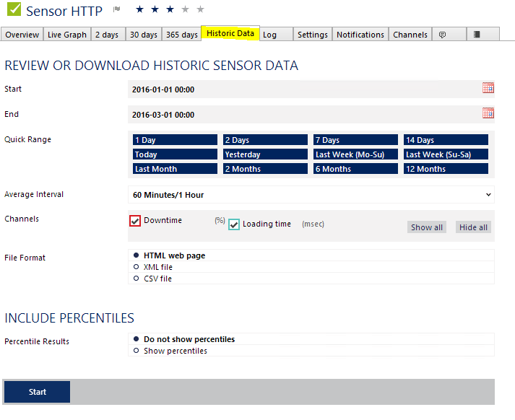
Task: Expand the Average Interval dropdown
Action: [311, 195]
